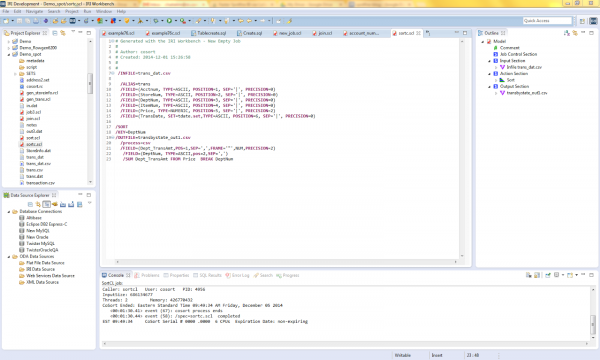Click the Project Explorer vertical scrollbar
Image resolution: width=600 pixels, height=360 pixels.
(x=90, y=111)
